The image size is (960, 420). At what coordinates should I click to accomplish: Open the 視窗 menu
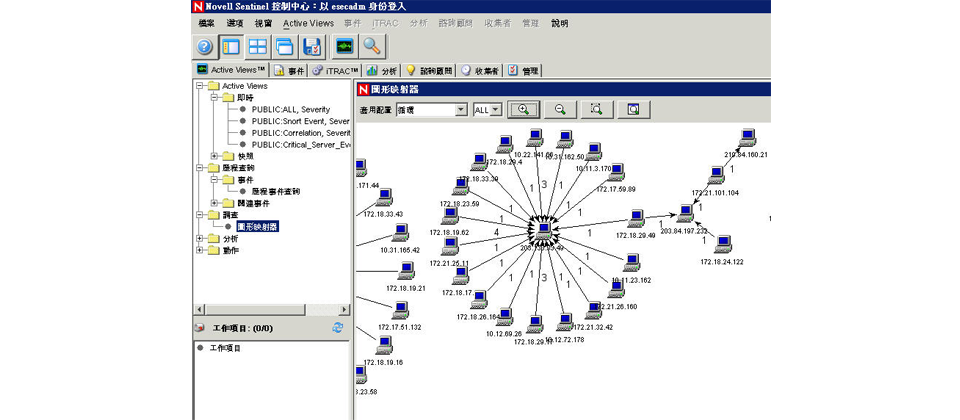tap(263, 23)
